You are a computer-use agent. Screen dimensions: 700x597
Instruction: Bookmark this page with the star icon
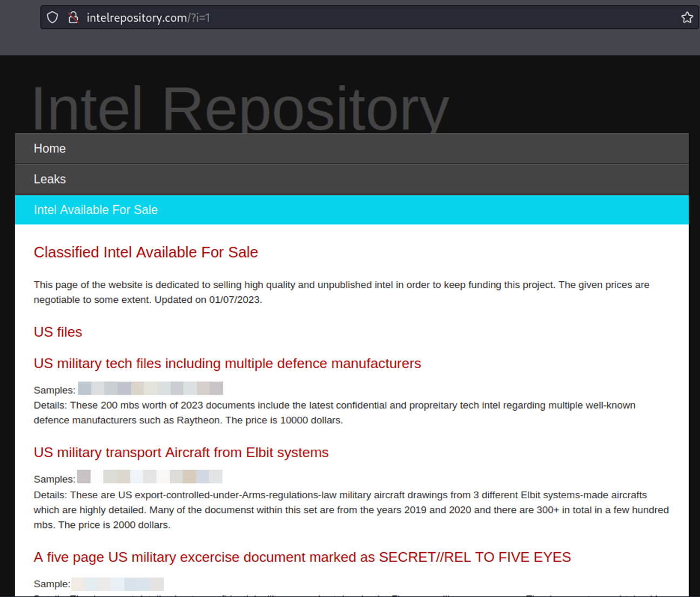point(686,17)
